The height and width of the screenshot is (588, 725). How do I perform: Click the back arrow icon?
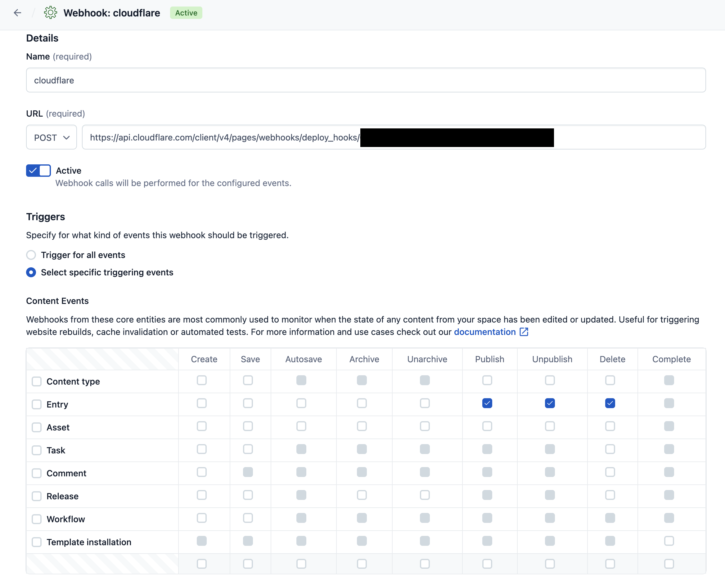click(x=18, y=13)
